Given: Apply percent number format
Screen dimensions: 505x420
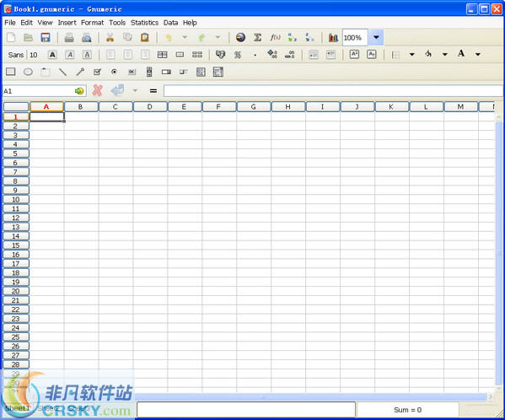Looking at the screenshot, I should [238, 55].
